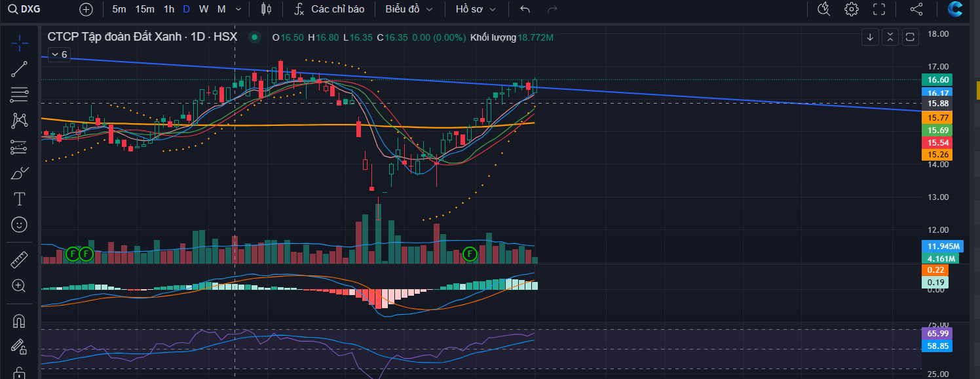This screenshot has width=980, height=379.
Task: Open Các chỉ báo indicators menu
Action: click(330, 9)
